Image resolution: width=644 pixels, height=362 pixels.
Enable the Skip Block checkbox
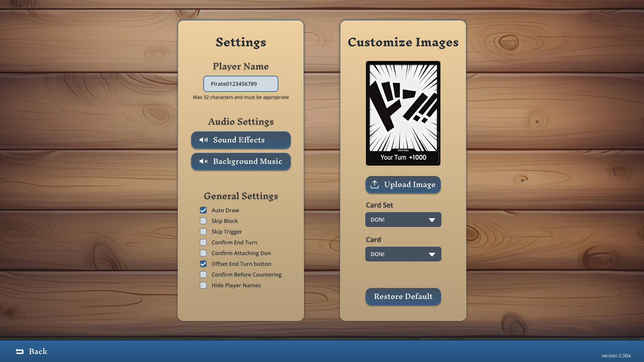pos(203,221)
